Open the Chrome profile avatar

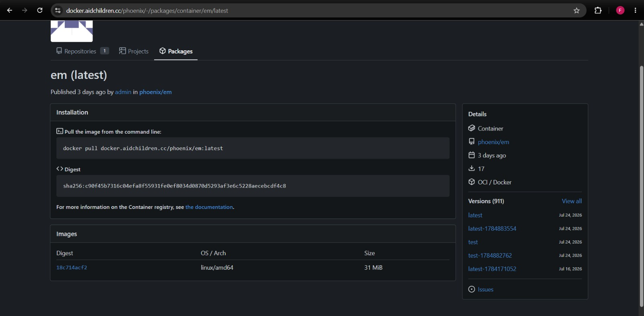coord(620,10)
